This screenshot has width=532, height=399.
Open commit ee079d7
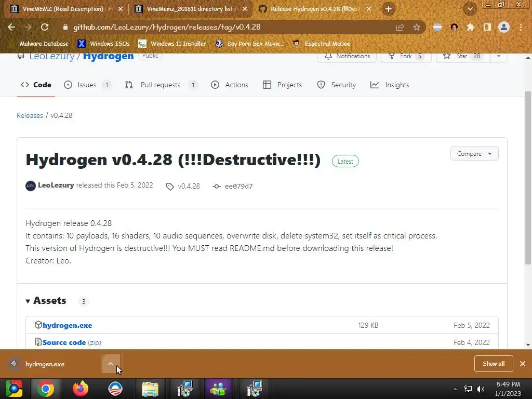[x=233, y=187]
